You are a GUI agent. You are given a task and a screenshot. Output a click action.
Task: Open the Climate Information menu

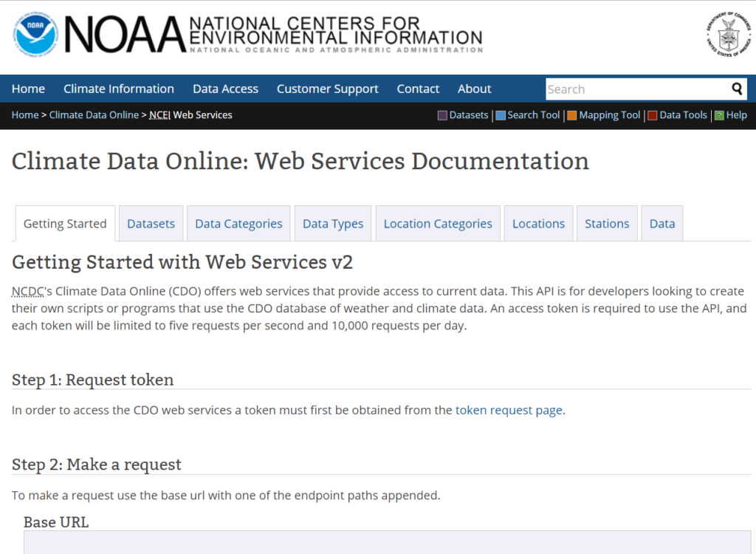pos(118,89)
